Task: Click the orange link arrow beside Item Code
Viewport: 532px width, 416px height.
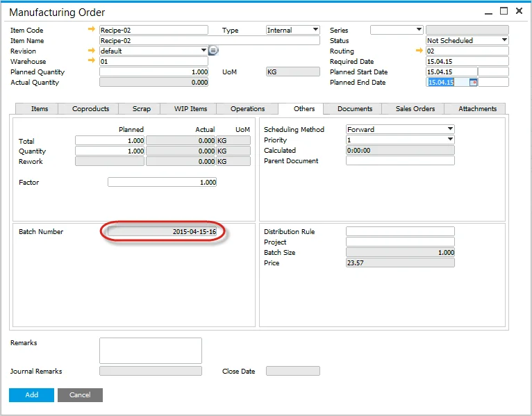Action: tap(92, 30)
